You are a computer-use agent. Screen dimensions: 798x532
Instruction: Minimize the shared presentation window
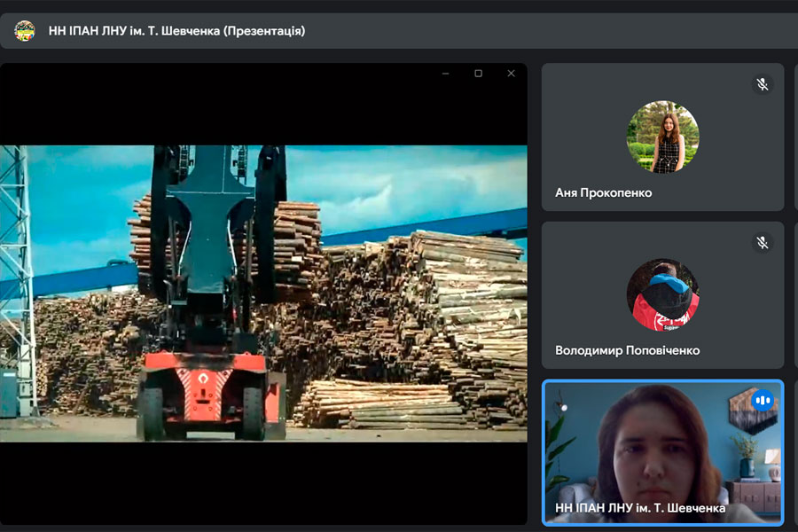pyautogui.click(x=445, y=74)
